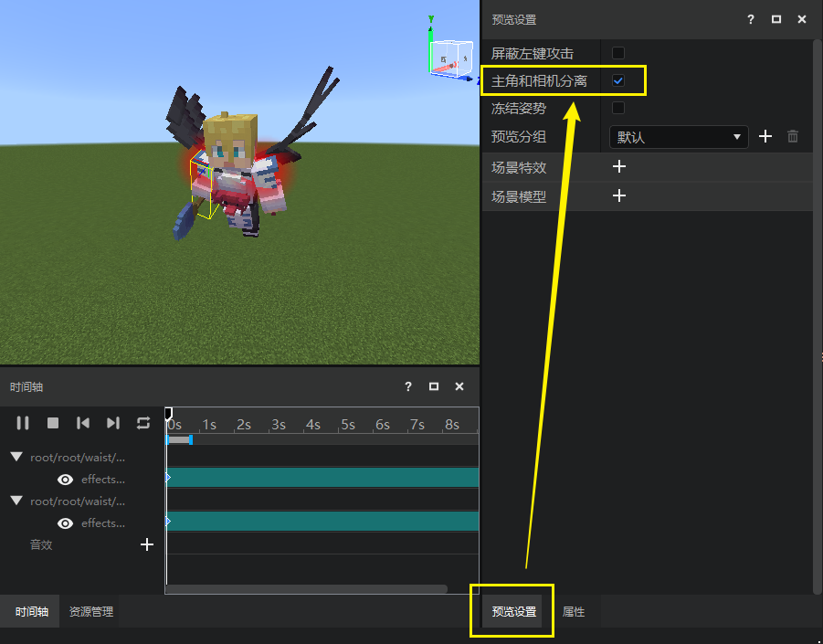Click the 3s mark on the timeline ruler
The width and height of the screenshot is (823, 644).
279,425
